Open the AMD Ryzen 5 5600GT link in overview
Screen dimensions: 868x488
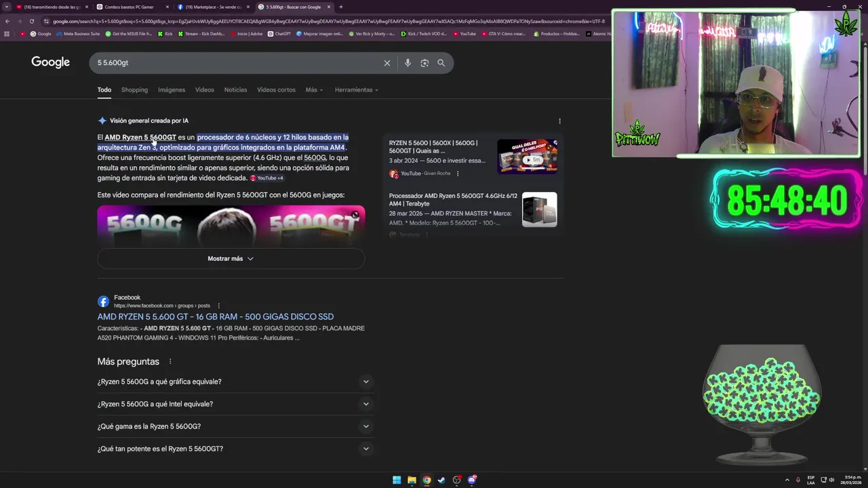pyautogui.click(x=140, y=138)
